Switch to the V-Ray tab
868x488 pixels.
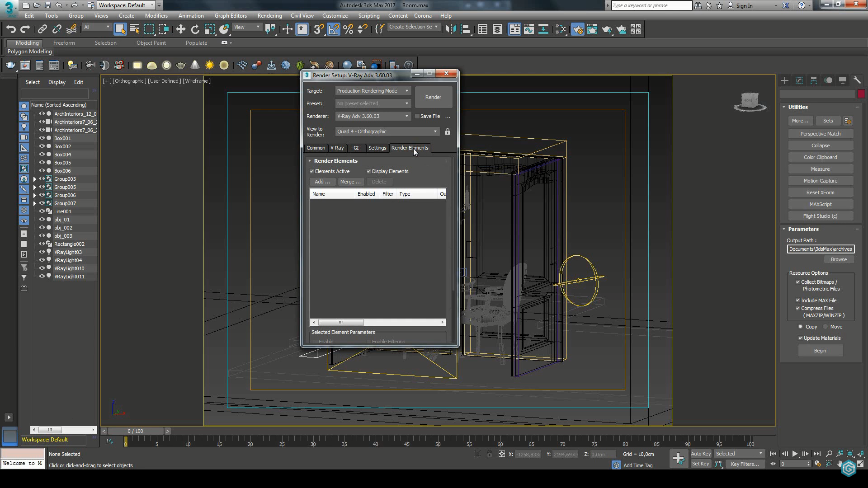pyautogui.click(x=337, y=148)
